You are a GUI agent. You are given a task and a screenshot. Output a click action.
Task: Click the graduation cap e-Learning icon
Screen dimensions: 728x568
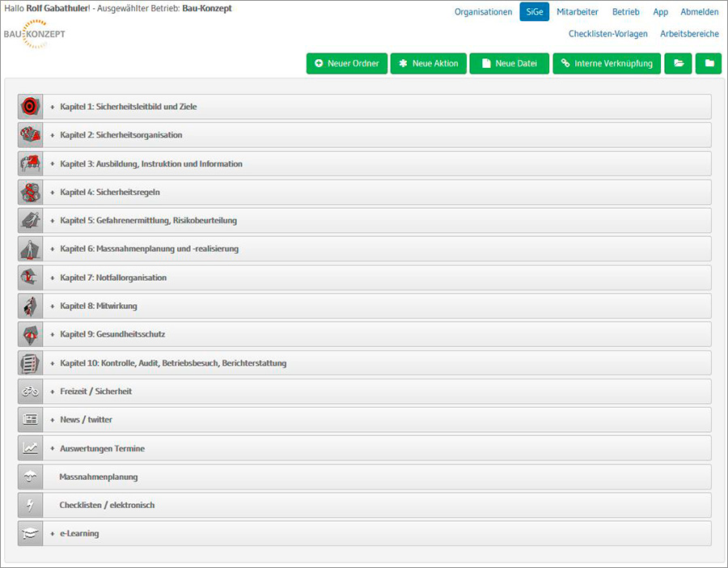30,534
